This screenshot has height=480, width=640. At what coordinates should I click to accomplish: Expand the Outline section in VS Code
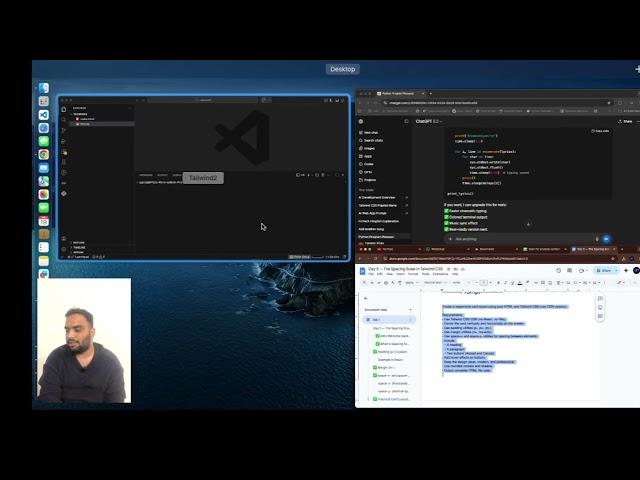click(x=79, y=241)
